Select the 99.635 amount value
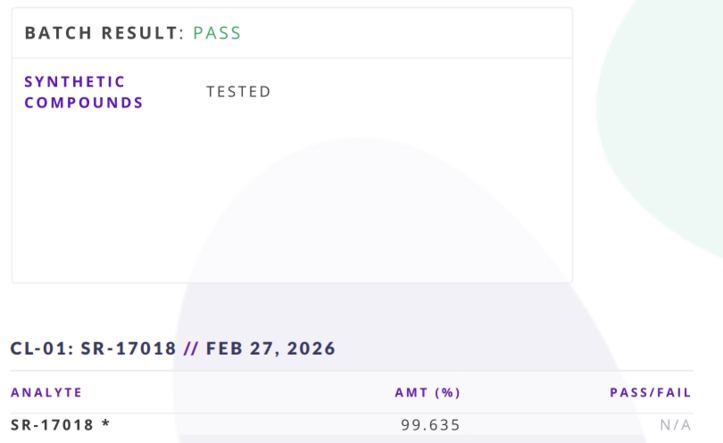 430,425
